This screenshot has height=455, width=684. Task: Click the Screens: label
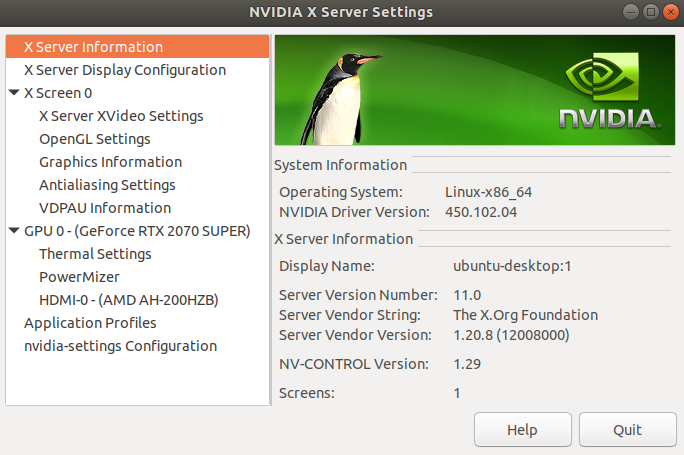point(307,393)
